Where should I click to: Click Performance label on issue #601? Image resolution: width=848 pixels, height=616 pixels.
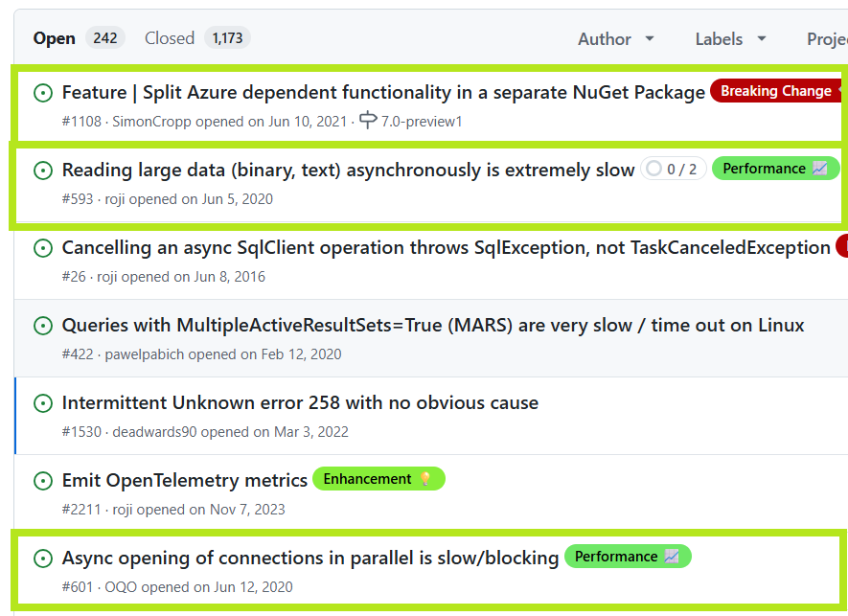click(x=627, y=557)
